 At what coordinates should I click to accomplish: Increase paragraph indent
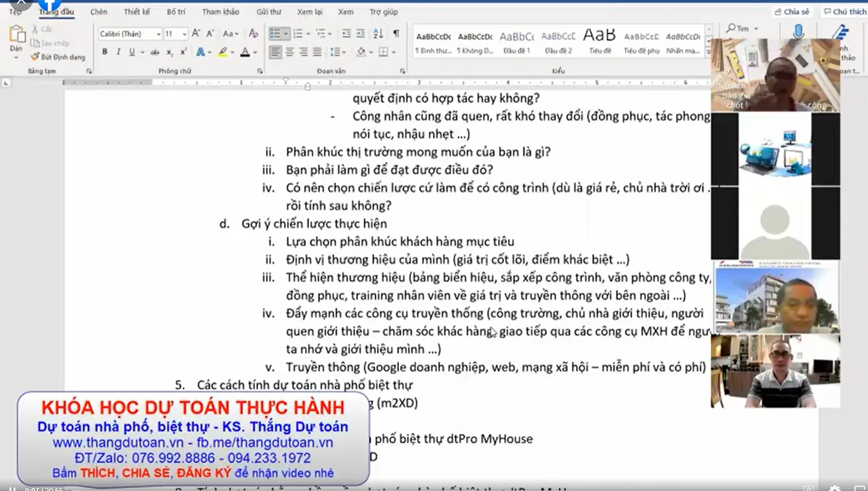tap(360, 34)
